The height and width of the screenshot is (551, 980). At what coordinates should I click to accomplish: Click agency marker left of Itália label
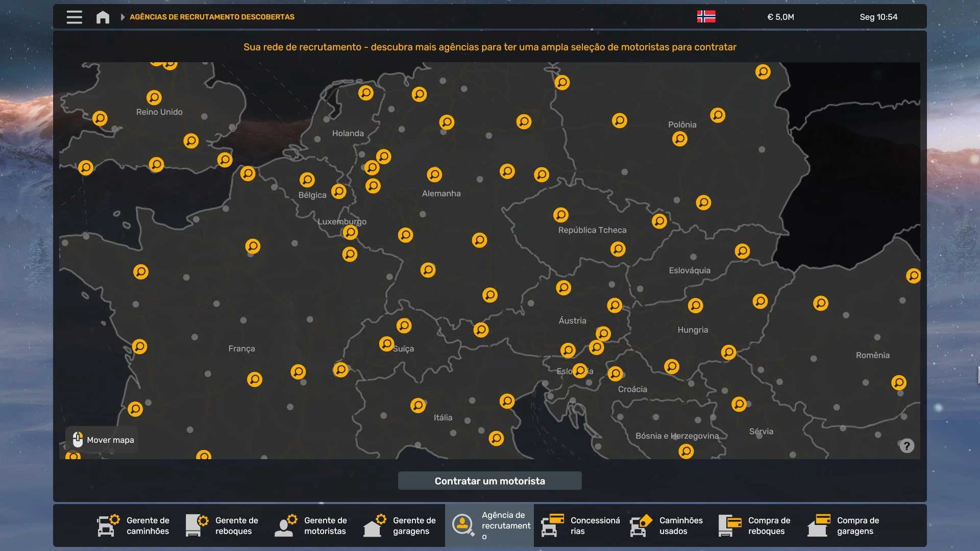tap(418, 406)
